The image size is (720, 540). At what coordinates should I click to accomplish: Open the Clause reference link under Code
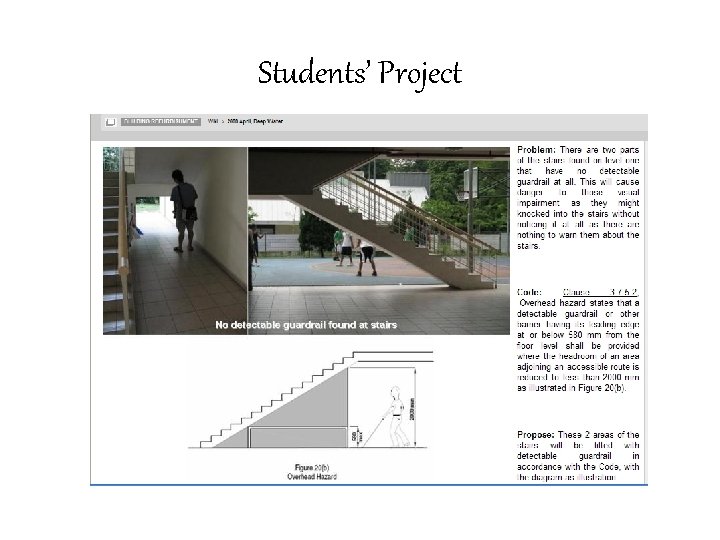601,292
